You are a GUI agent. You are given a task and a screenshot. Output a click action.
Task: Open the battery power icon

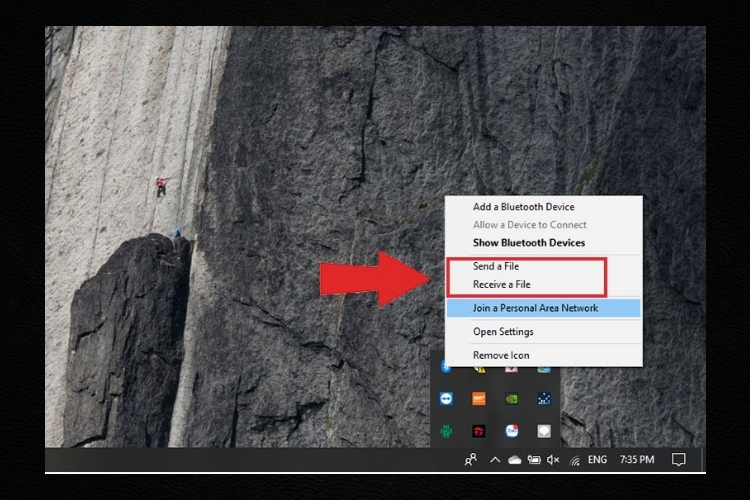coord(534,460)
